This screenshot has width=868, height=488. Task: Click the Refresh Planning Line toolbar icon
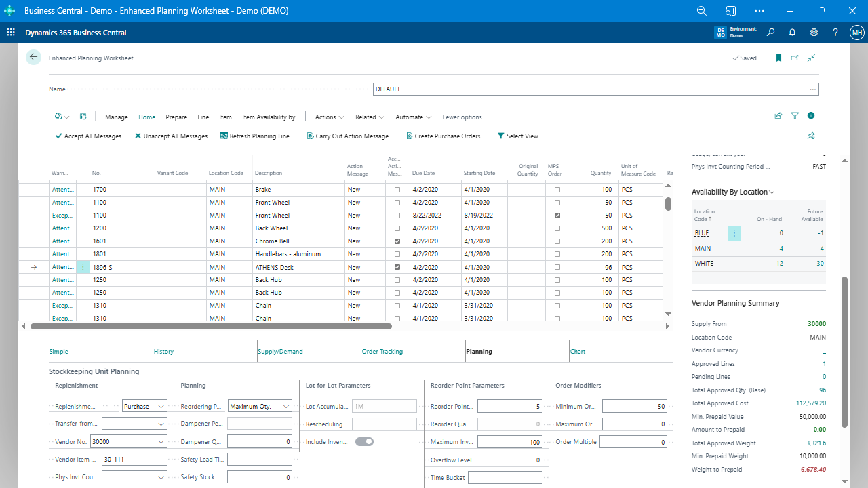tap(224, 136)
